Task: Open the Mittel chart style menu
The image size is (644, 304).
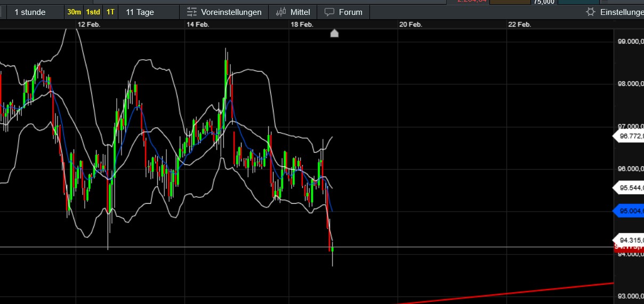Action: click(300, 12)
